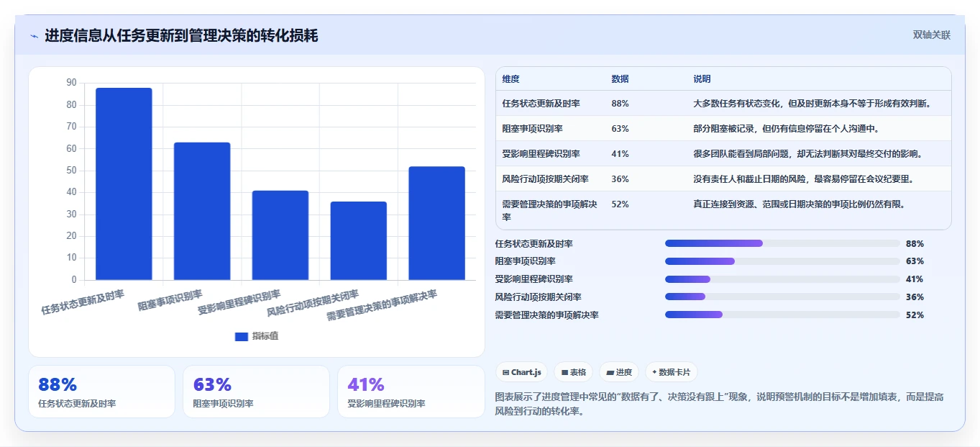Click description starting 很多团队能看到局部问题
980x447 pixels.
click(808, 154)
